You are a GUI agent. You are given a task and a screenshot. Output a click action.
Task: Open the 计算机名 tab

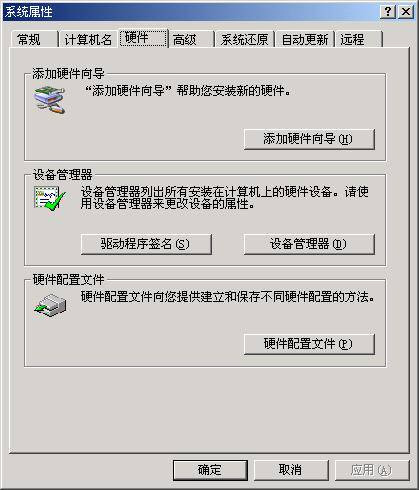pos(88,39)
